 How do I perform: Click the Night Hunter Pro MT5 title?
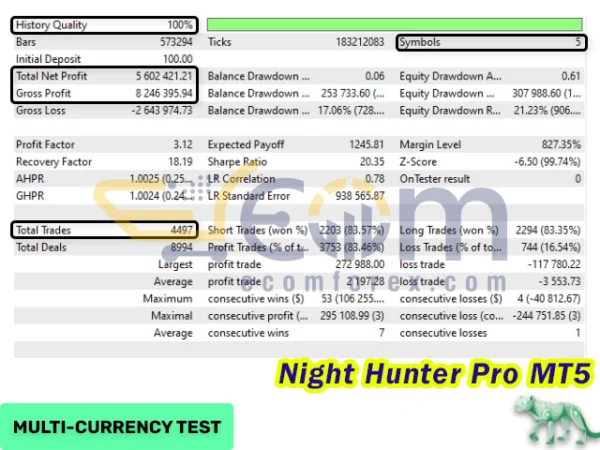(x=435, y=375)
